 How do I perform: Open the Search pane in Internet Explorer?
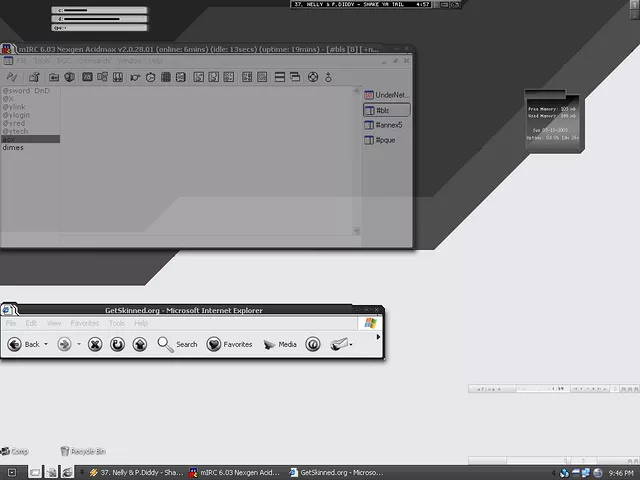tap(177, 344)
